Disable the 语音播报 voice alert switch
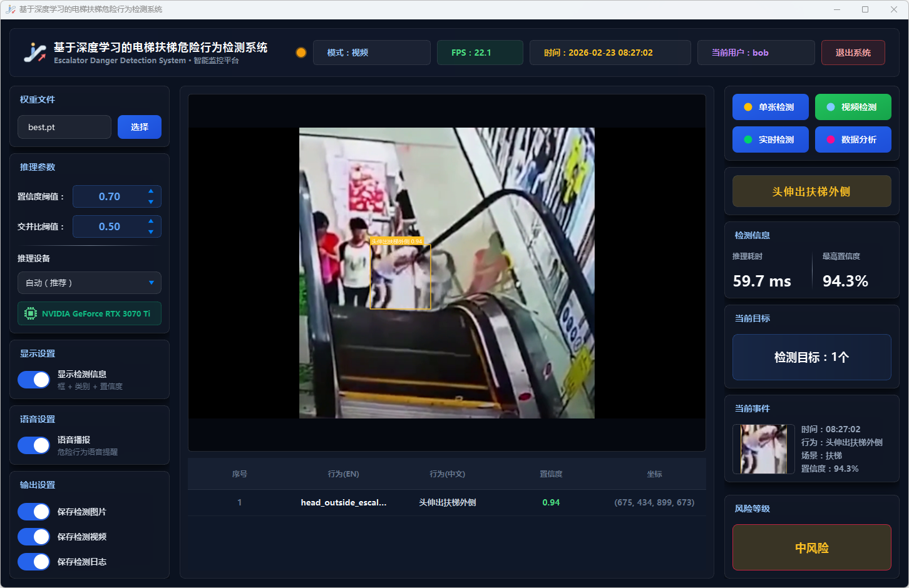 [34, 445]
